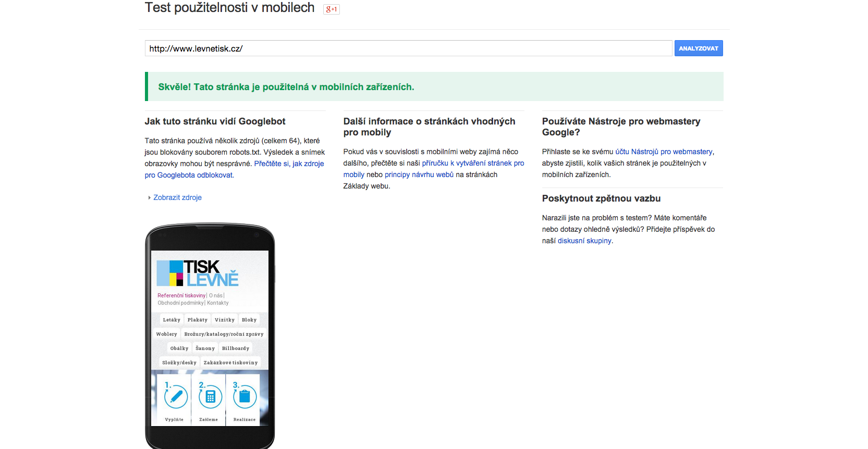Click the 'Test použitelnosti v mobilech' title

(229, 8)
